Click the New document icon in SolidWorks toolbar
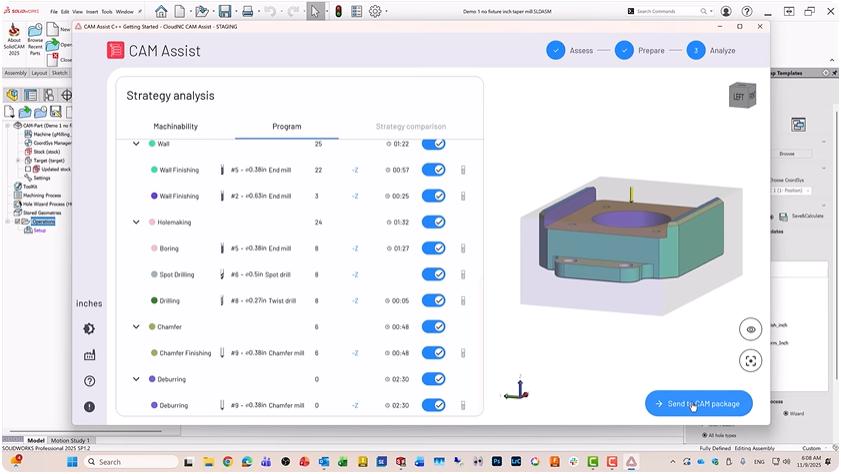841x474 pixels. coord(180,11)
